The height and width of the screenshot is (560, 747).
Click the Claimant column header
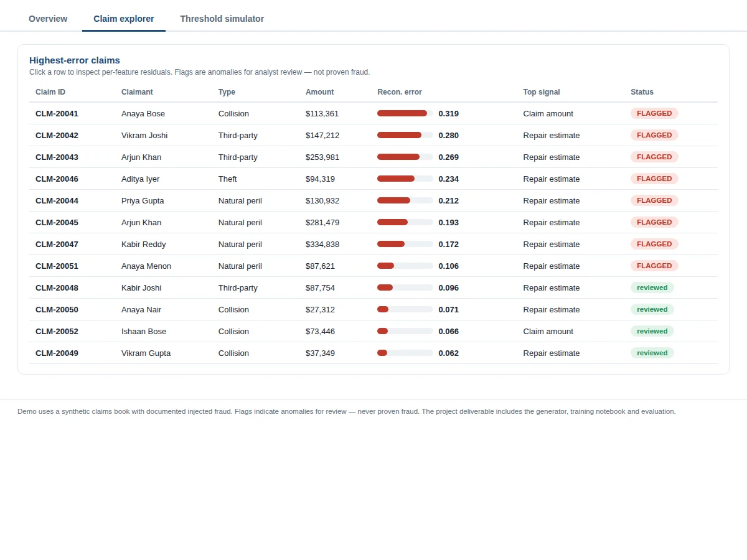pos(137,92)
